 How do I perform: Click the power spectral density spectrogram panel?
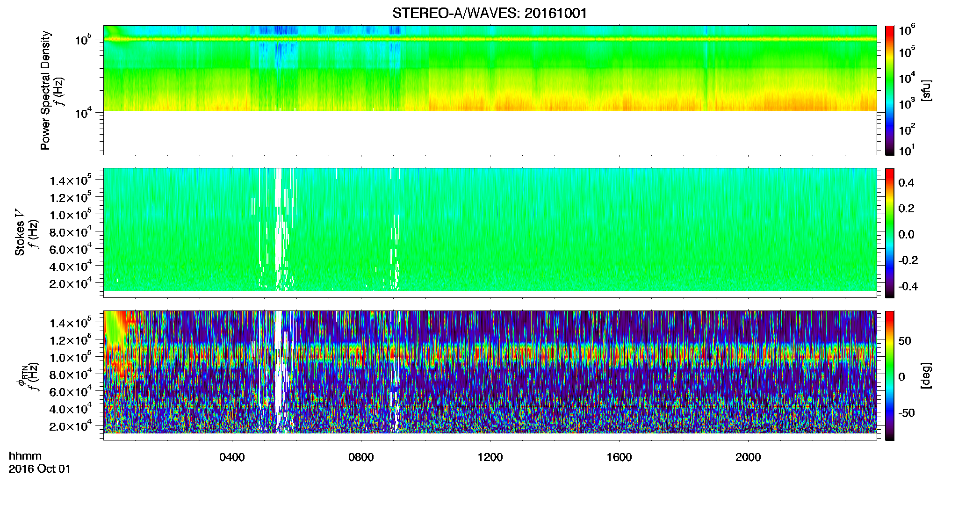point(490,90)
